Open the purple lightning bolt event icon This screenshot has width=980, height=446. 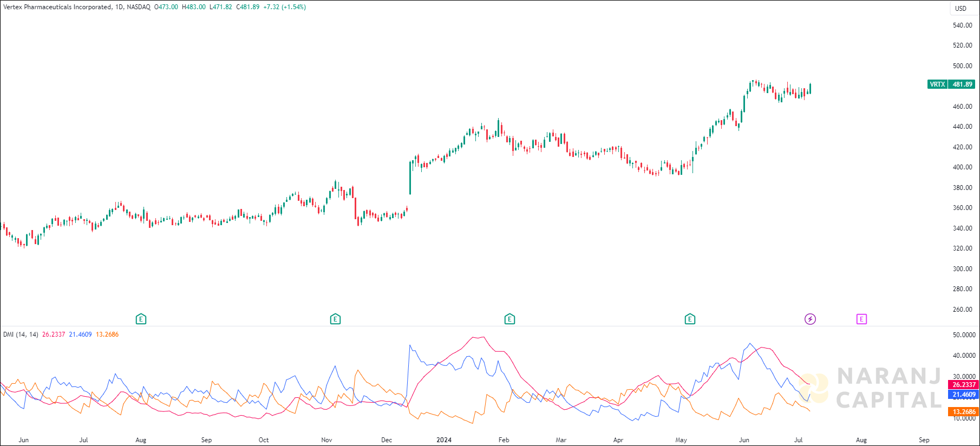[810, 319]
